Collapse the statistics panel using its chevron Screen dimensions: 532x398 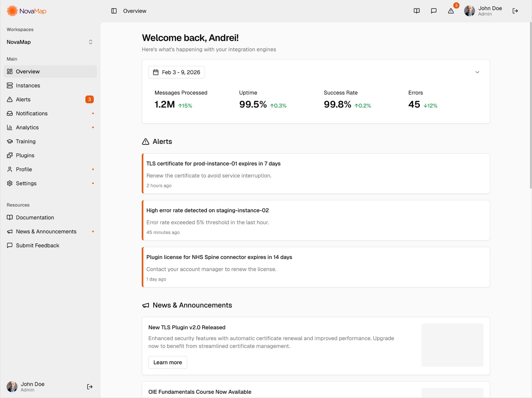coord(477,72)
